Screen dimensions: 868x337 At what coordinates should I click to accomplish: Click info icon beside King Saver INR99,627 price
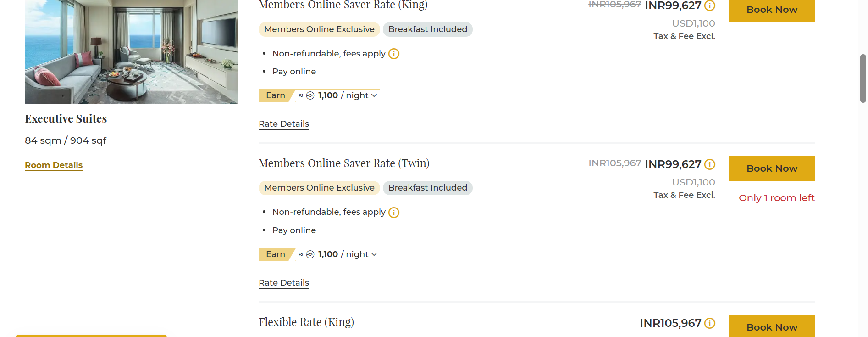tap(709, 6)
